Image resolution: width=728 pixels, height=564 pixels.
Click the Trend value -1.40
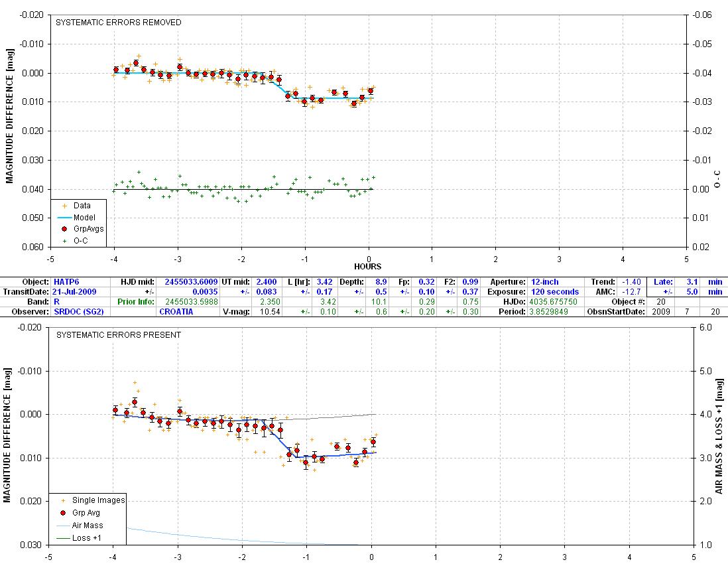pos(631,282)
